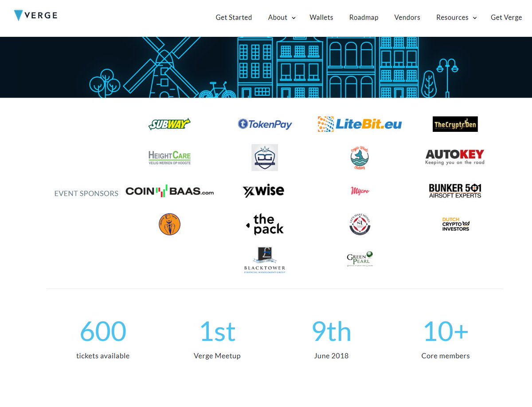Expand the About dropdown arrow

click(x=293, y=18)
